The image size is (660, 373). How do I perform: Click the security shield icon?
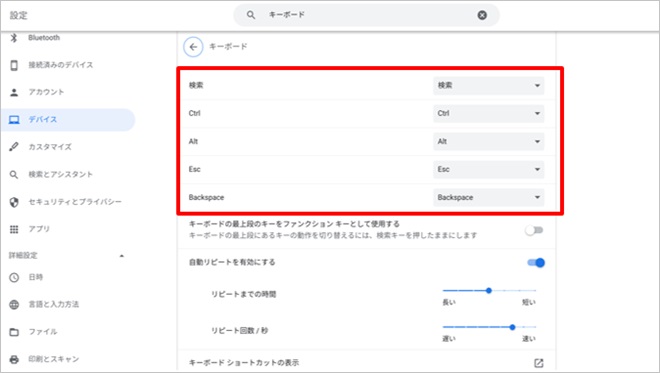(14, 202)
